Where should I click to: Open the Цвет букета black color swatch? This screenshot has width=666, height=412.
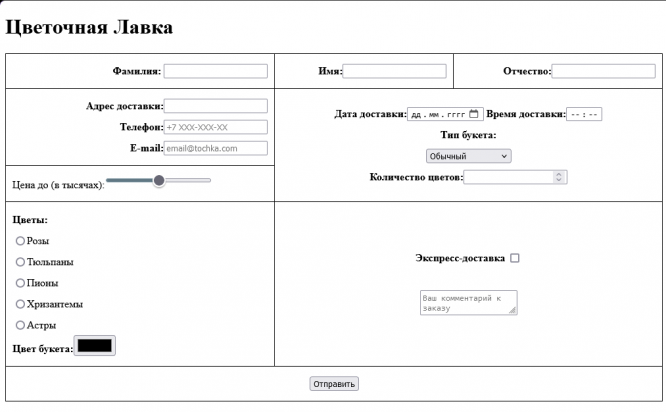tap(95, 346)
